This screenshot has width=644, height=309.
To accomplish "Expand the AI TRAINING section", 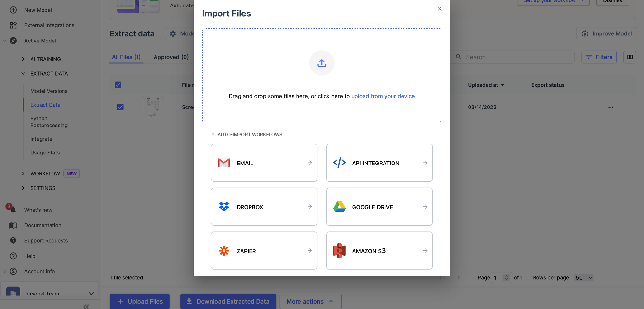I will [x=23, y=59].
